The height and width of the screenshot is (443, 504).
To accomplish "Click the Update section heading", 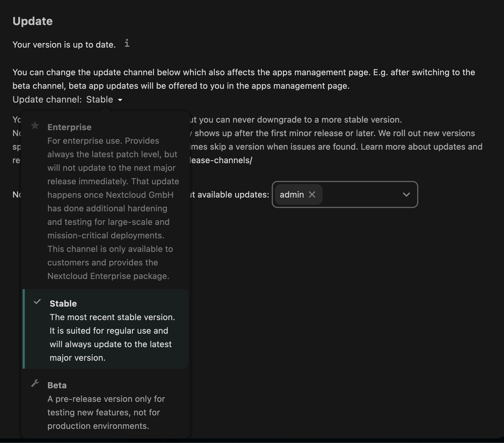I will tap(32, 21).
